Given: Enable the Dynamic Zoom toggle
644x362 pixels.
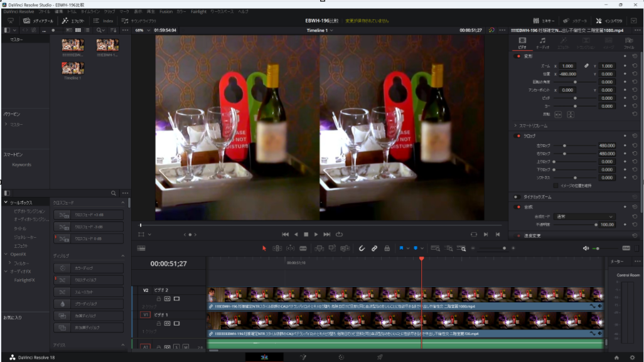Looking at the screenshot, I should point(518,197).
